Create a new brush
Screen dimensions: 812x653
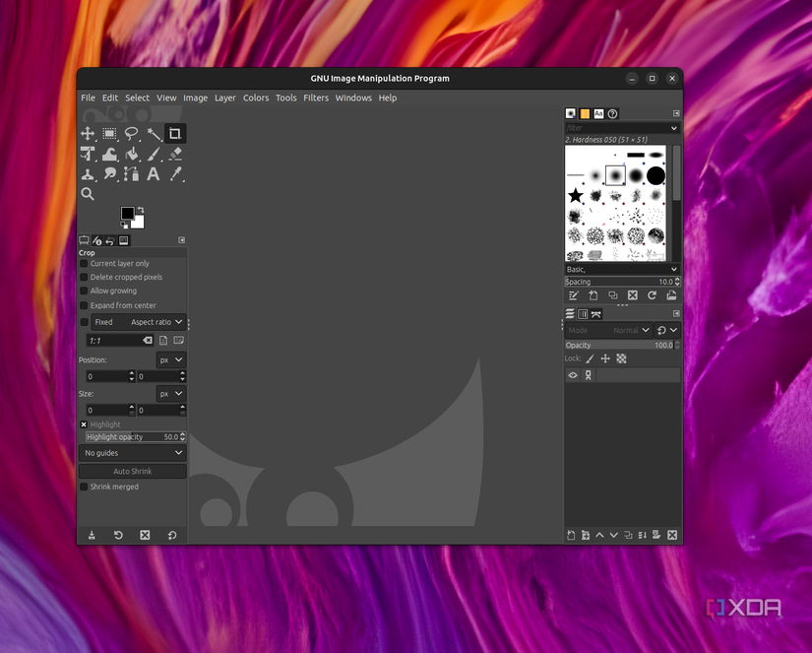coord(593,295)
